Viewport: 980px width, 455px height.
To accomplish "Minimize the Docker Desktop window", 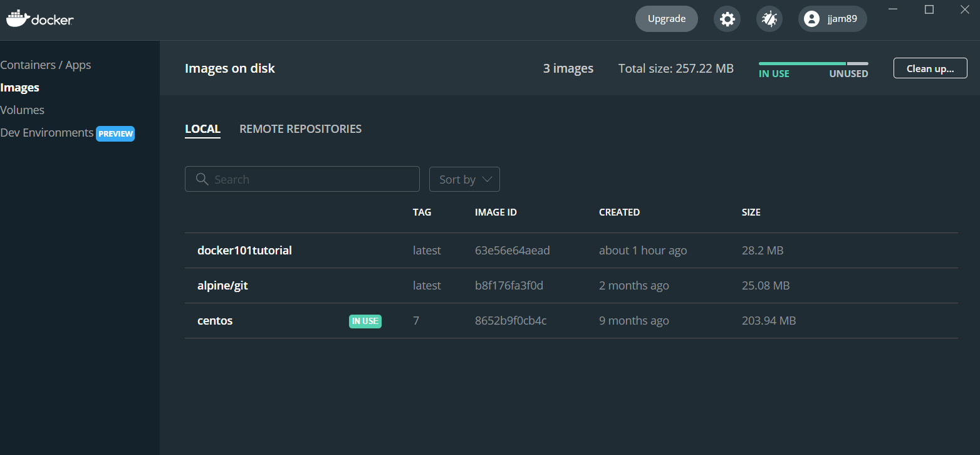I will 894,9.
